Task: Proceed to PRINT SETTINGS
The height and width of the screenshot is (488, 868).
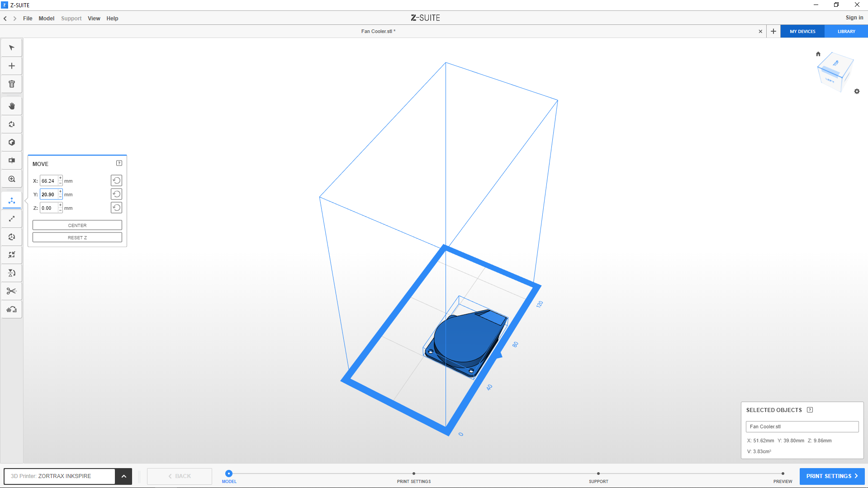Action: tap(831, 476)
